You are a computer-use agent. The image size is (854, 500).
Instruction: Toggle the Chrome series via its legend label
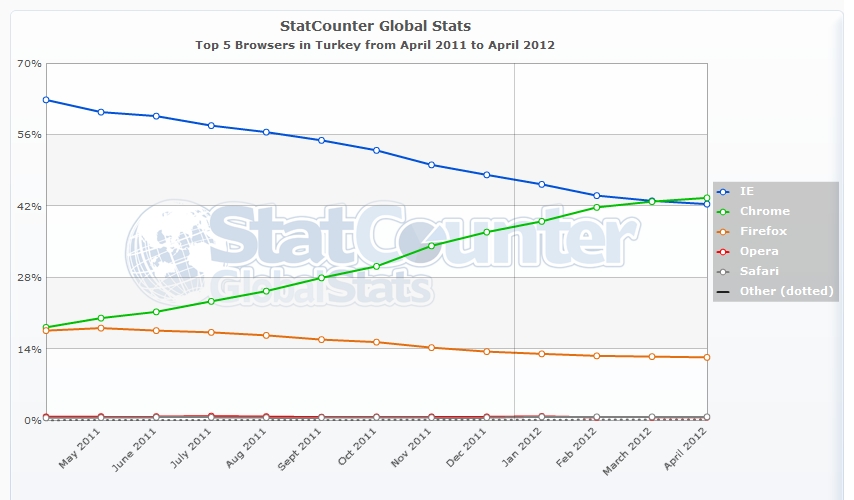tap(764, 211)
